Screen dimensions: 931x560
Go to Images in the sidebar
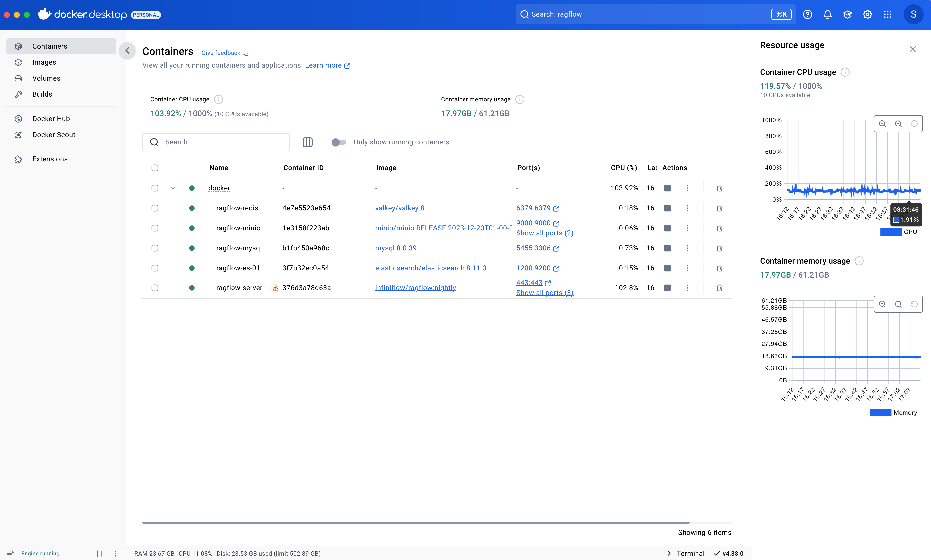(61, 62)
